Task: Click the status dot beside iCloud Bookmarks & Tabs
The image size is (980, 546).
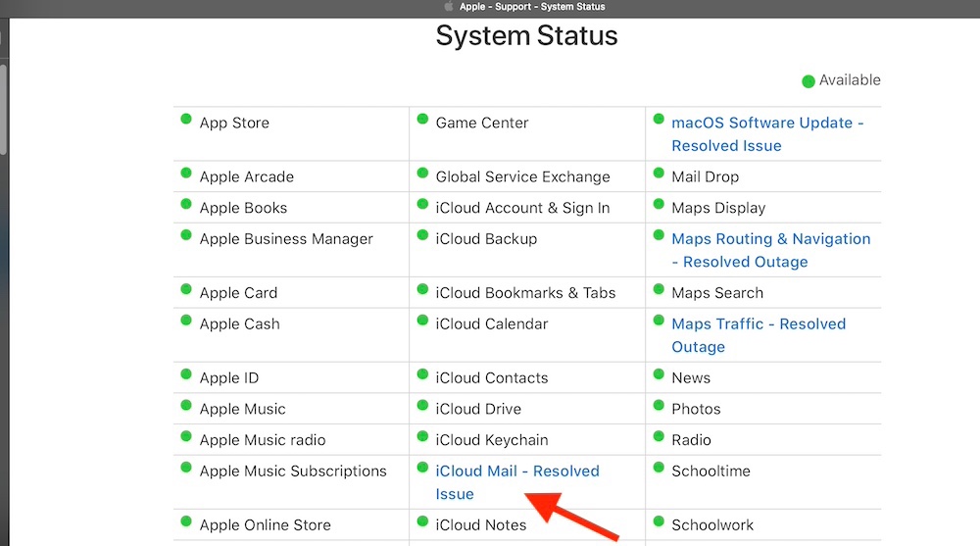Action: coord(422,289)
